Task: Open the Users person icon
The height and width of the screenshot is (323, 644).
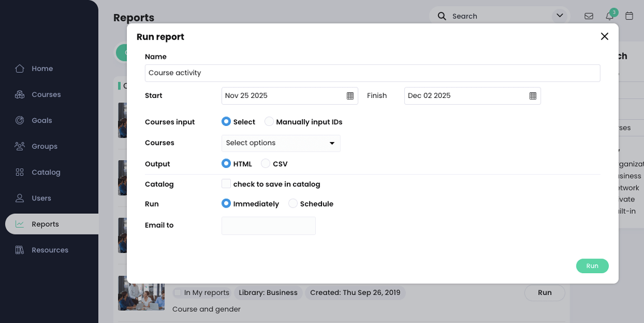Action: click(20, 198)
